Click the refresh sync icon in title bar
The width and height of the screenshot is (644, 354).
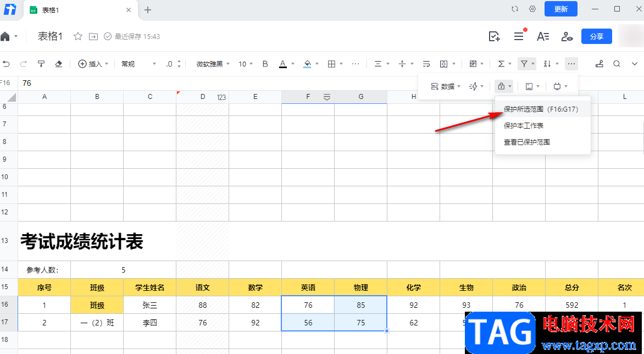coord(515,9)
